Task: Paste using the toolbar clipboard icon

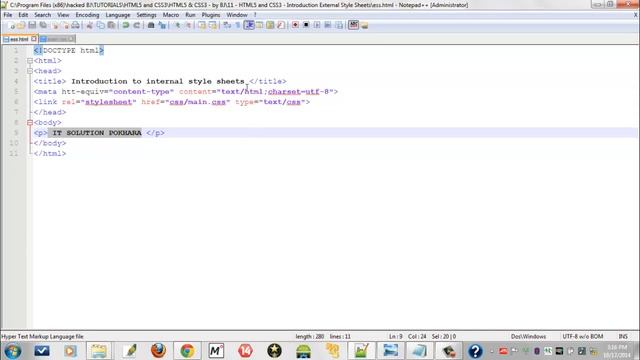Action: [111, 25]
